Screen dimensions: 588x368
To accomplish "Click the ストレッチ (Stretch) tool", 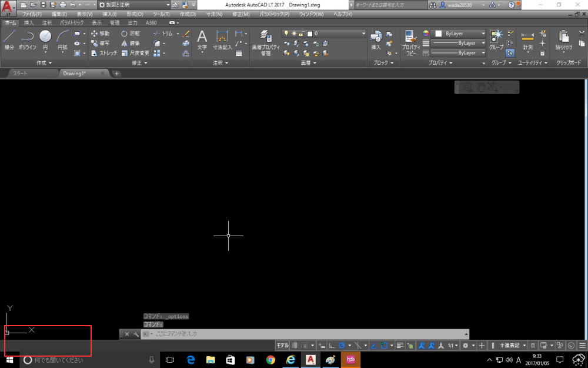I will [104, 53].
